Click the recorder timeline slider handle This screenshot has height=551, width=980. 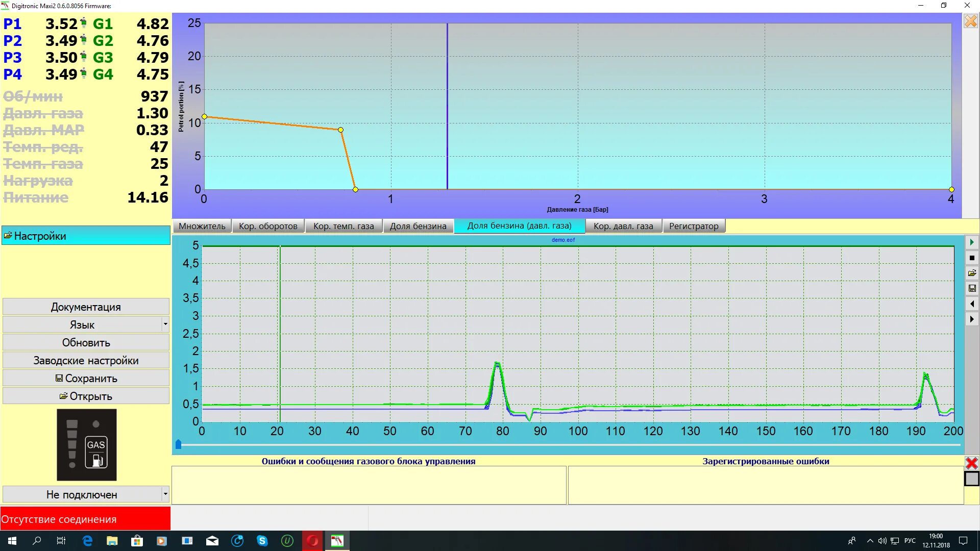coord(178,445)
